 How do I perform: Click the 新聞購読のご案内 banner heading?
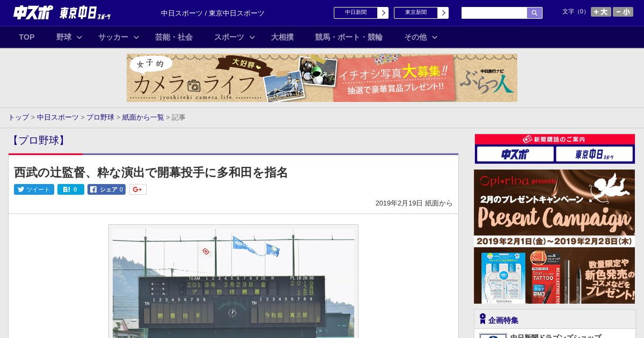click(x=554, y=139)
